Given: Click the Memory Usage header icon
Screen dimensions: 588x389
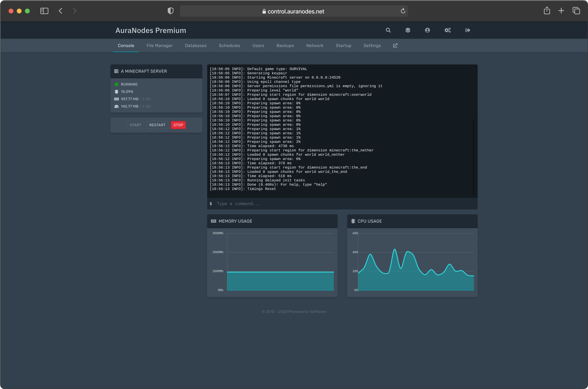Looking at the screenshot, I should [x=213, y=221].
